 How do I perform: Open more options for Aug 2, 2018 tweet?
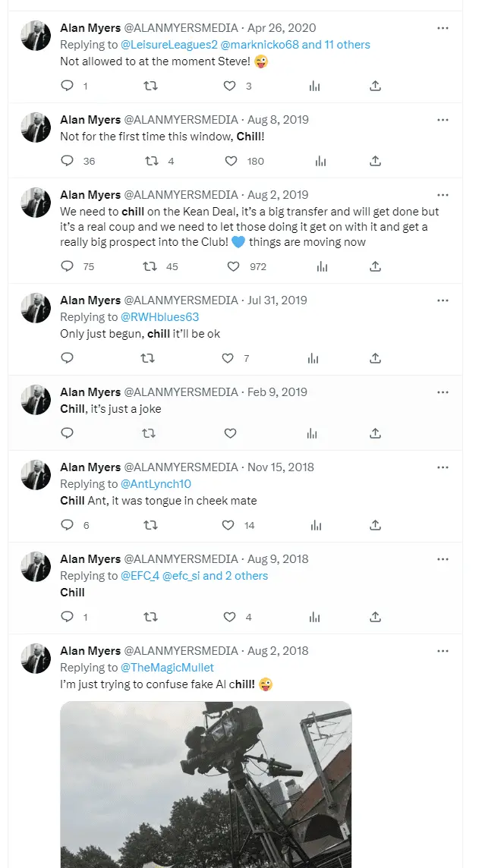pos(443,651)
